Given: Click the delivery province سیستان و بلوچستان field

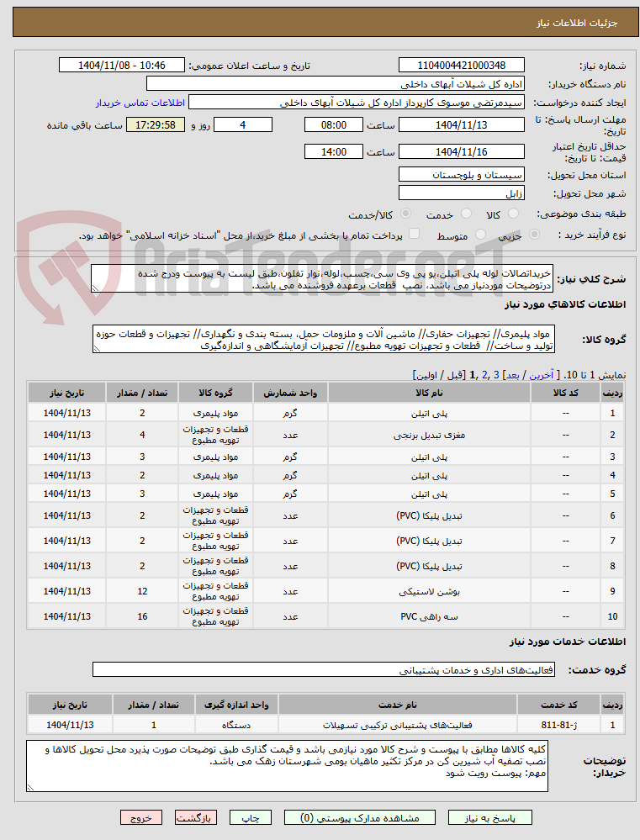Looking at the screenshot, I should [462, 175].
